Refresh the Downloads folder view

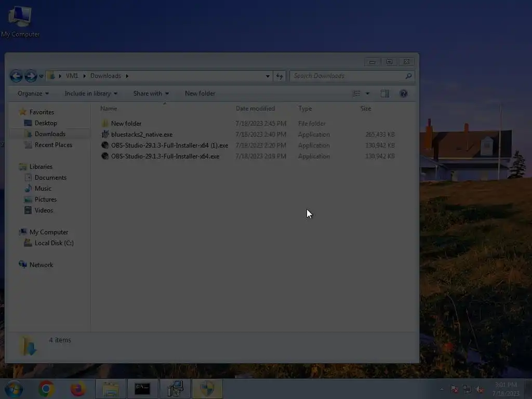tap(279, 76)
